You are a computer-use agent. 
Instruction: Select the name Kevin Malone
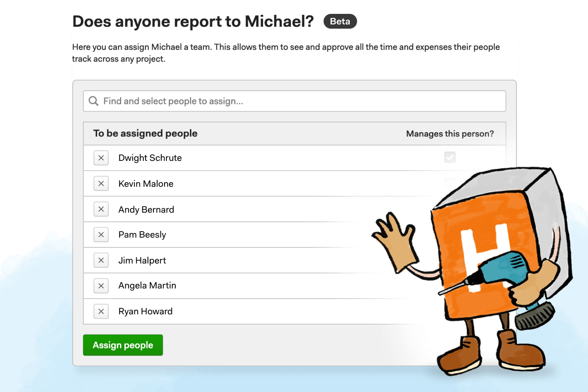[146, 184]
